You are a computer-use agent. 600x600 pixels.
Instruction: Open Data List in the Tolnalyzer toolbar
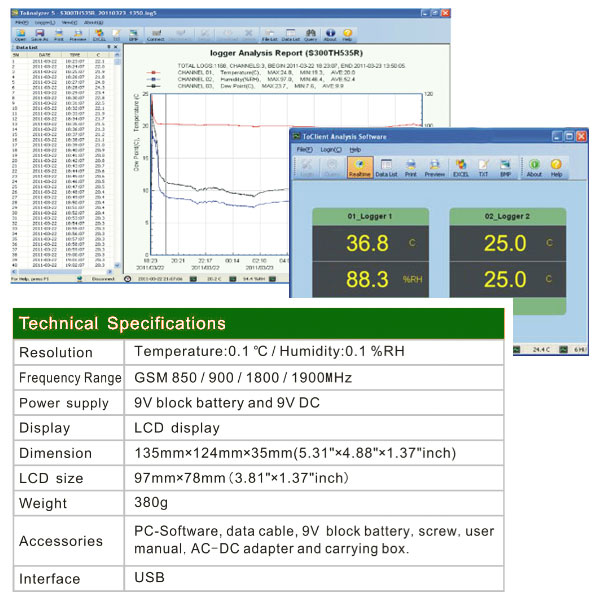point(290,35)
